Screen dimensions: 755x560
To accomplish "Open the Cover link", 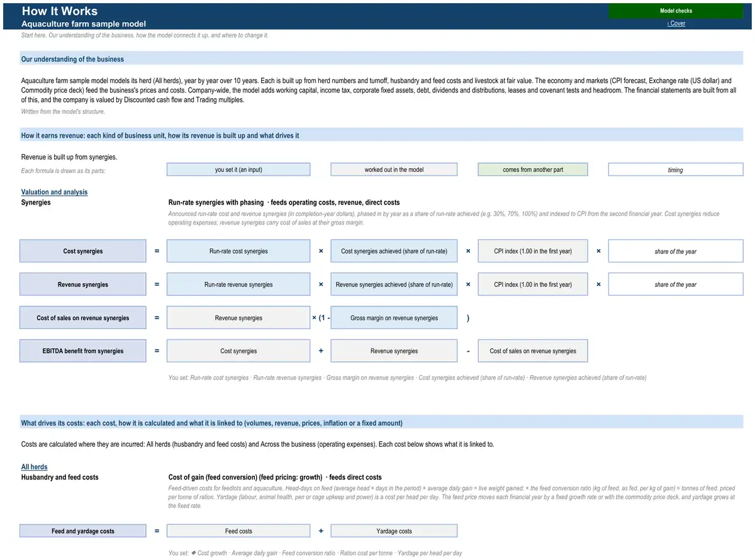I will (676, 23).
